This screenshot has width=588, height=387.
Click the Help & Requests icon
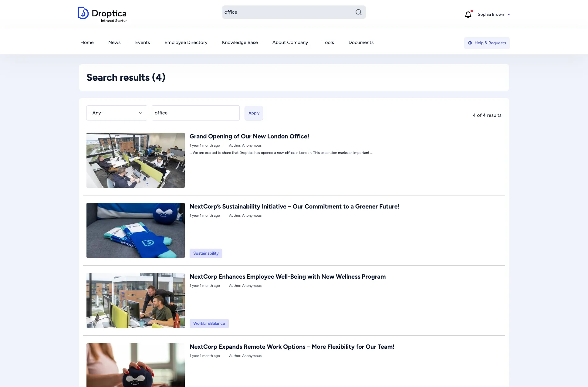coord(470,43)
